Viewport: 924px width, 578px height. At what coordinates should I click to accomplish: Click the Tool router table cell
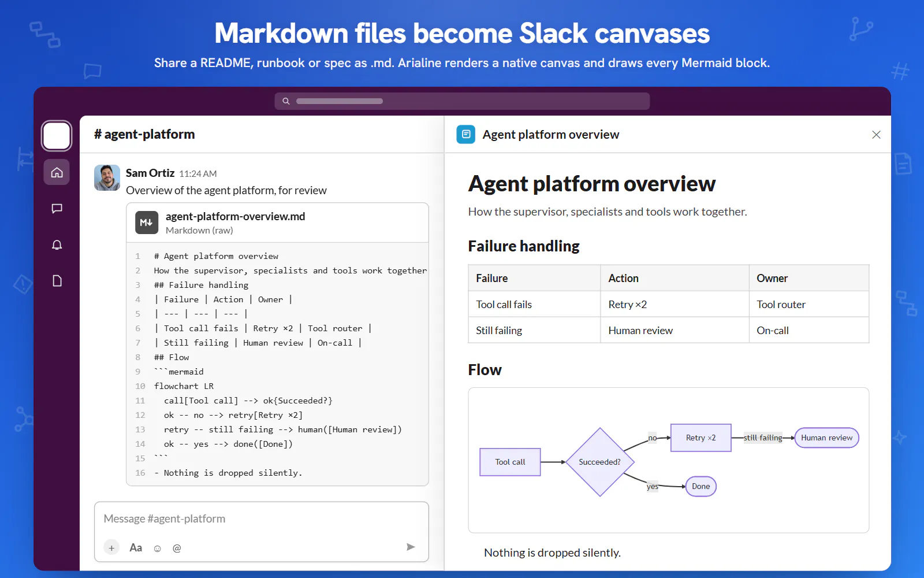pos(809,304)
